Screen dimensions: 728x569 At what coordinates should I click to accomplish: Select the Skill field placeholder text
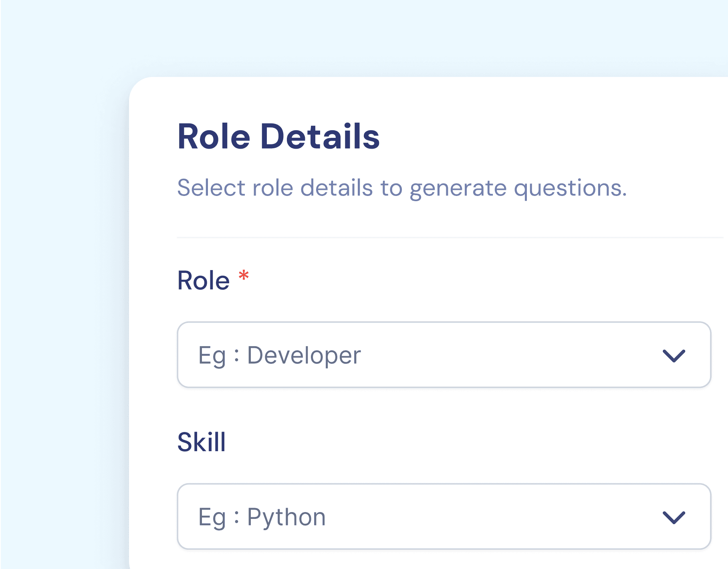(261, 517)
